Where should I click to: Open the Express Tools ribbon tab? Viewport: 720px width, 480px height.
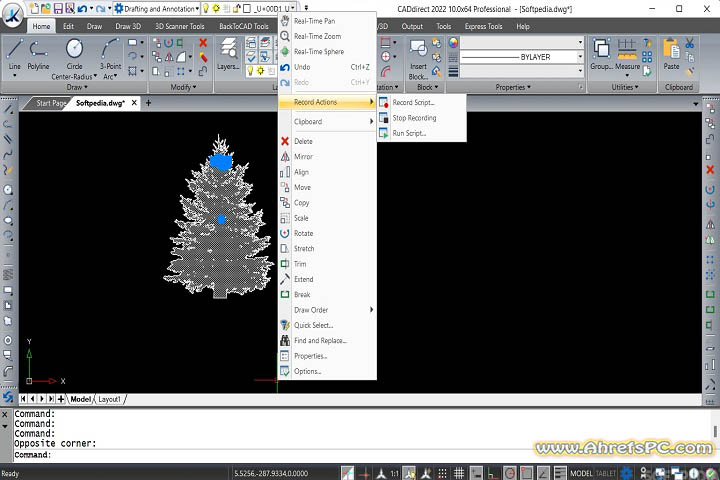pos(482,26)
